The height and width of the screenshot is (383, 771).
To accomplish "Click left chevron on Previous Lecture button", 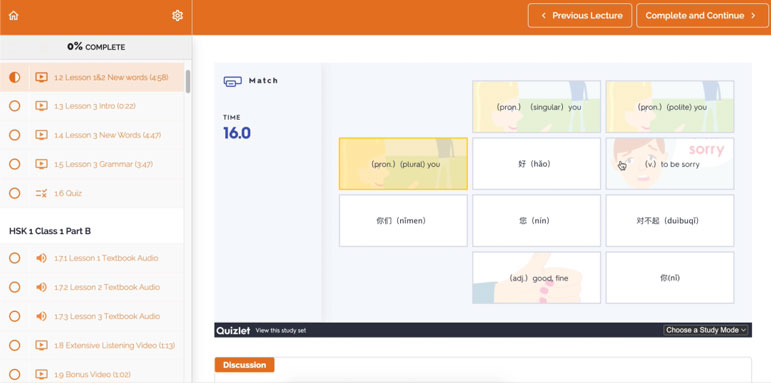I will [x=543, y=16].
